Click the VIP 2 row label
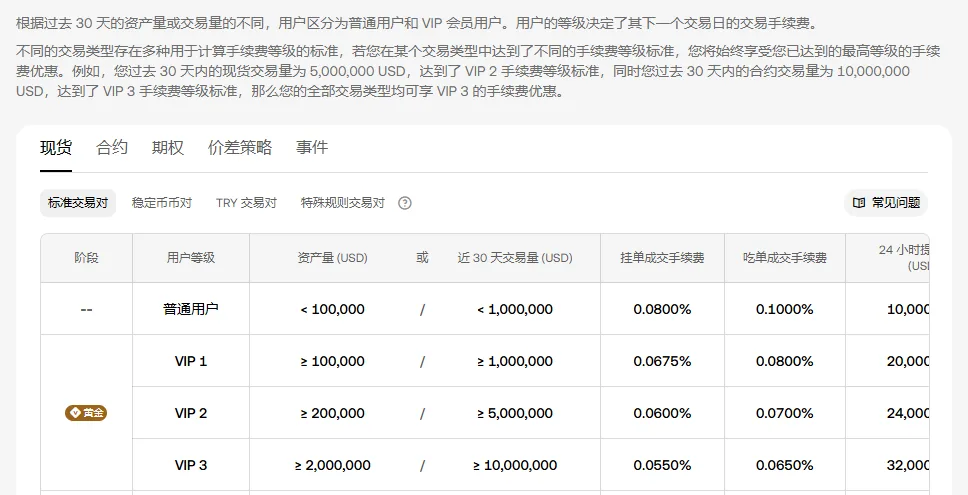 coord(191,413)
